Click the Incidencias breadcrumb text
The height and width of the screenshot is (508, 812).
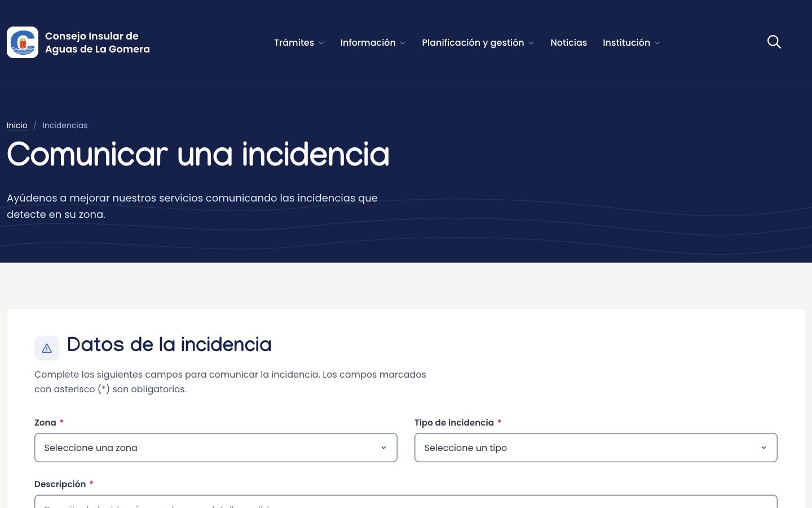(x=65, y=125)
